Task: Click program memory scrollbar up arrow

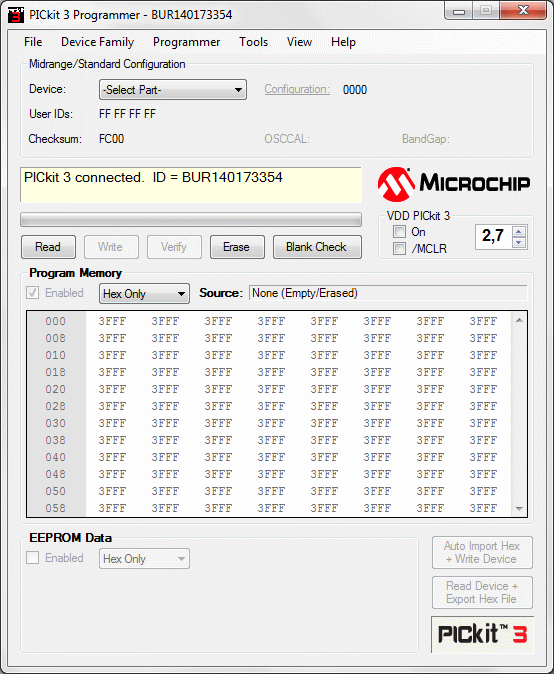Action: point(519,320)
